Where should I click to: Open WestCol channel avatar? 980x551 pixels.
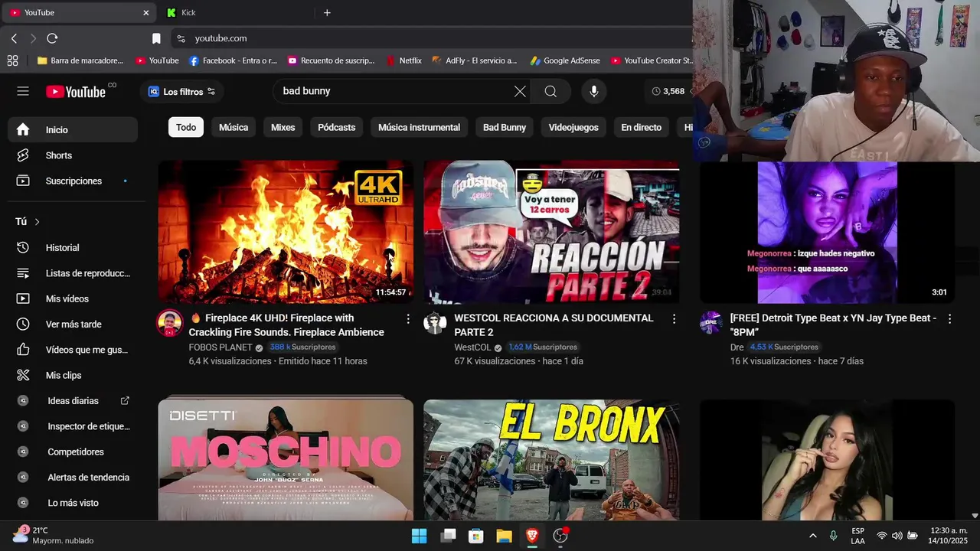coord(435,323)
